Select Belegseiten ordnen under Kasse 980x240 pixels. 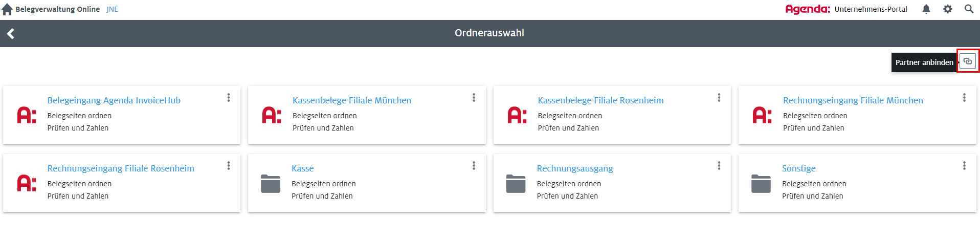(x=324, y=184)
